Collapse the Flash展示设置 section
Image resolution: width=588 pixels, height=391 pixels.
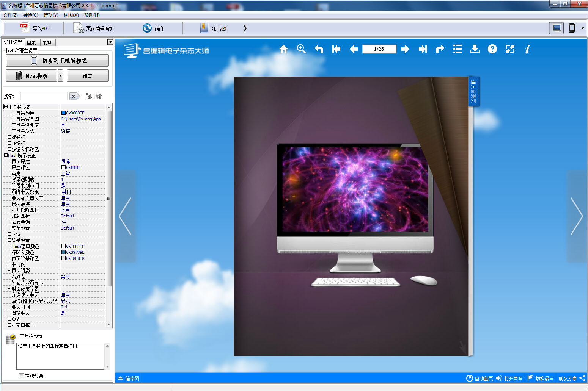pyautogui.click(x=6, y=155)
